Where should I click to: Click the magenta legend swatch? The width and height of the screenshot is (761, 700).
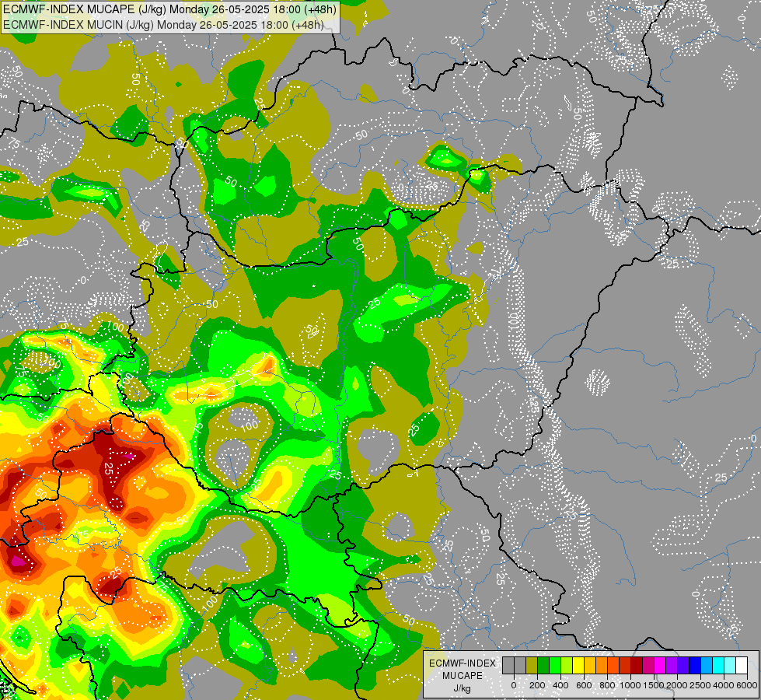click(x=661, y=665)
